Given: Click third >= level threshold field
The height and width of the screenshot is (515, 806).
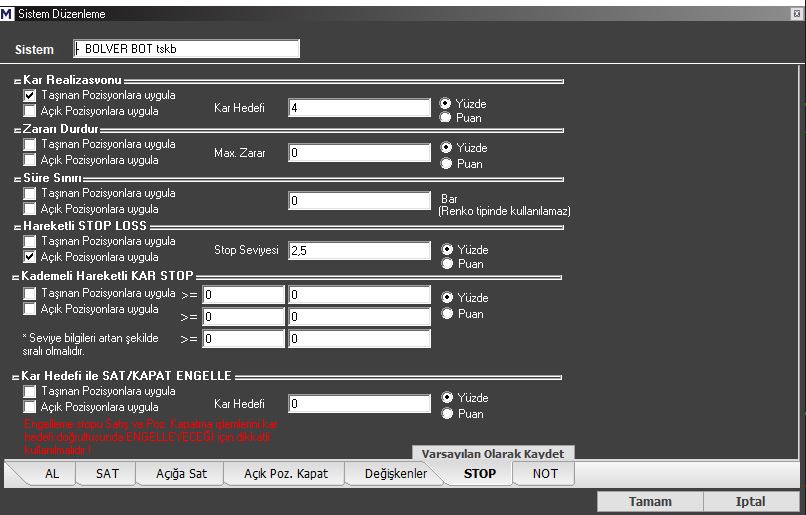Looking at the screenshot, I should 243,339.
